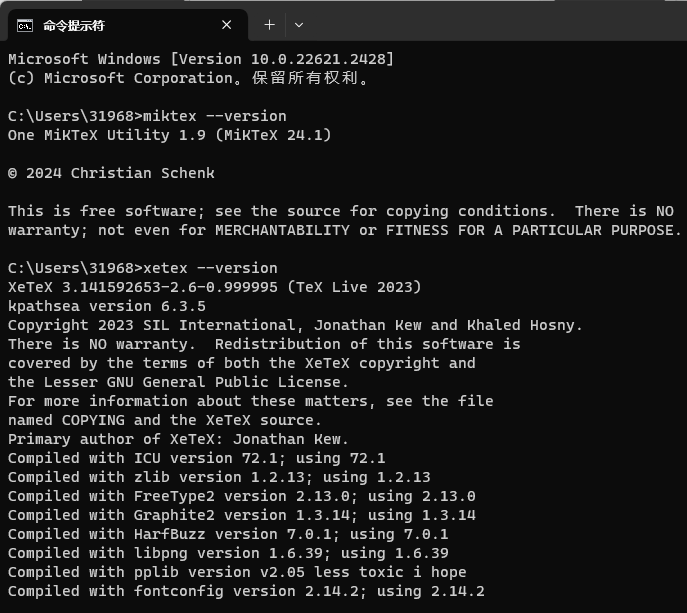This screenshot has width=687, height=613.
Task: Click the 'xetex --version' command text
Action: [x=210, y=268]
